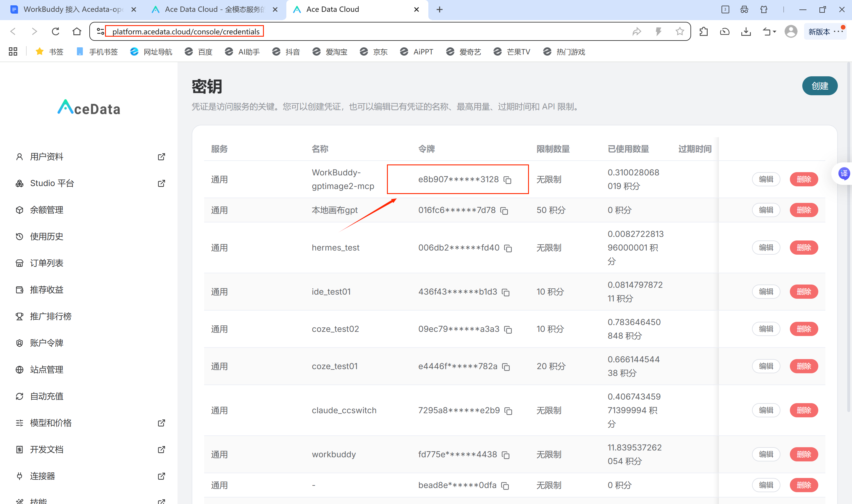Copy the 016fc6 token of 本地画布gpt
The width and height of the screenshot is (852, 504).
(x=504, y=211)
